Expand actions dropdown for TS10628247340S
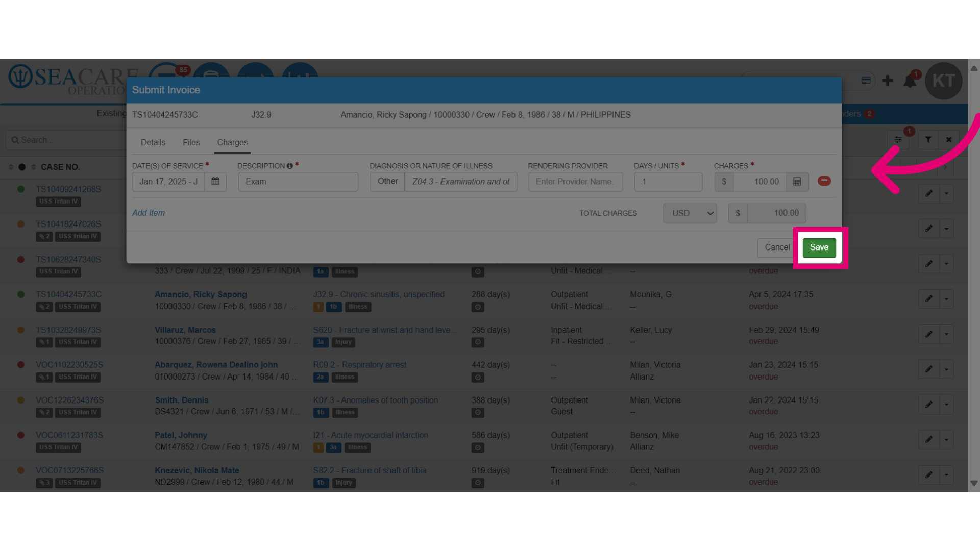Screen dimensions: 980x551 [x=947, y=264]
